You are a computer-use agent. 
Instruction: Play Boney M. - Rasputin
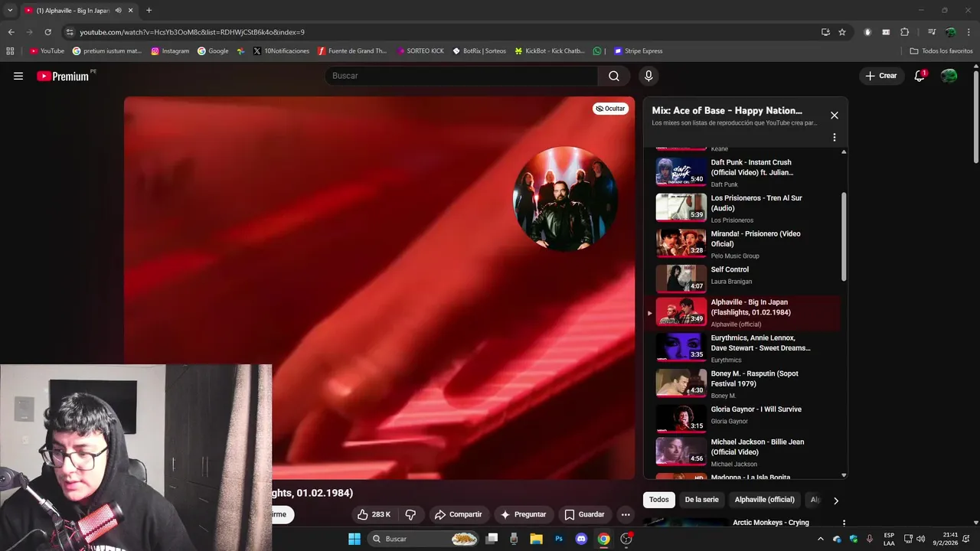coord(743,383)
